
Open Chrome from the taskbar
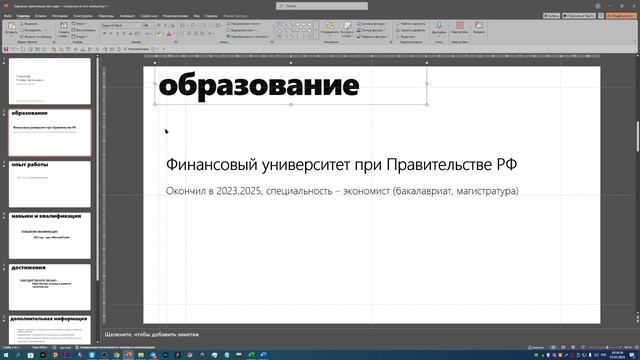[x=116, y=355]
